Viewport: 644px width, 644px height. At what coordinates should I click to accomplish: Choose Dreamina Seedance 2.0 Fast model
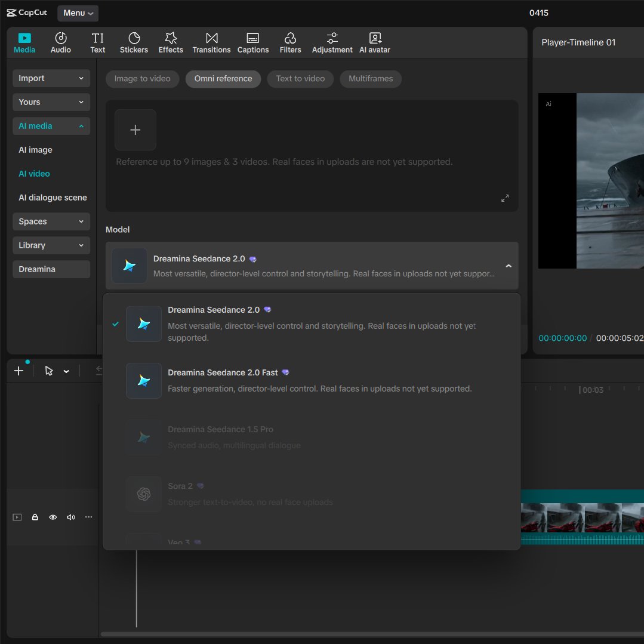point(312,381)
